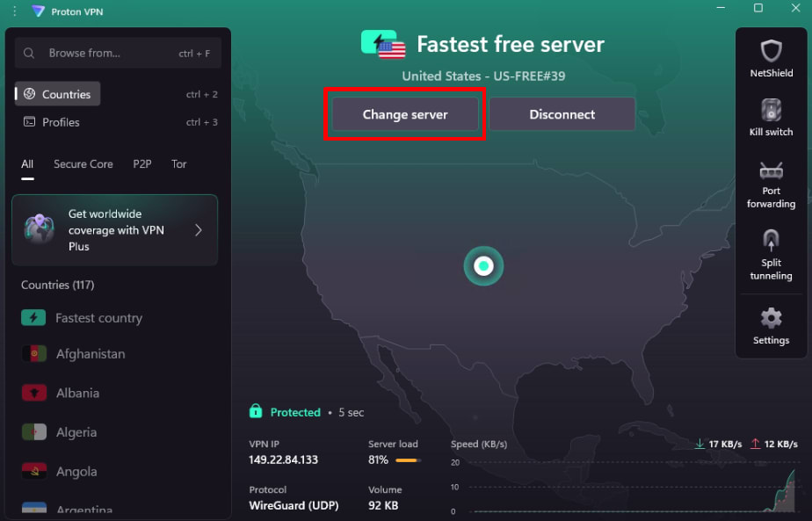Switch to the Tor tab
Image resolution: width=812 pixels, height=521 pixels.
(178, 164)
